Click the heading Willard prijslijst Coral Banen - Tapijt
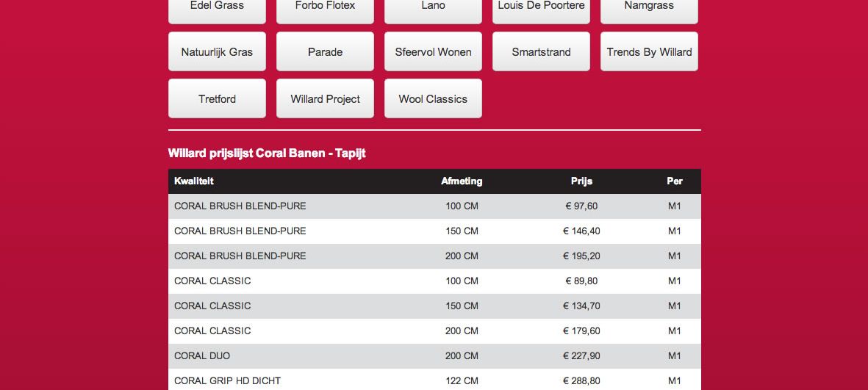Viewport: 868px width, 390px height. tap(267, 154)
